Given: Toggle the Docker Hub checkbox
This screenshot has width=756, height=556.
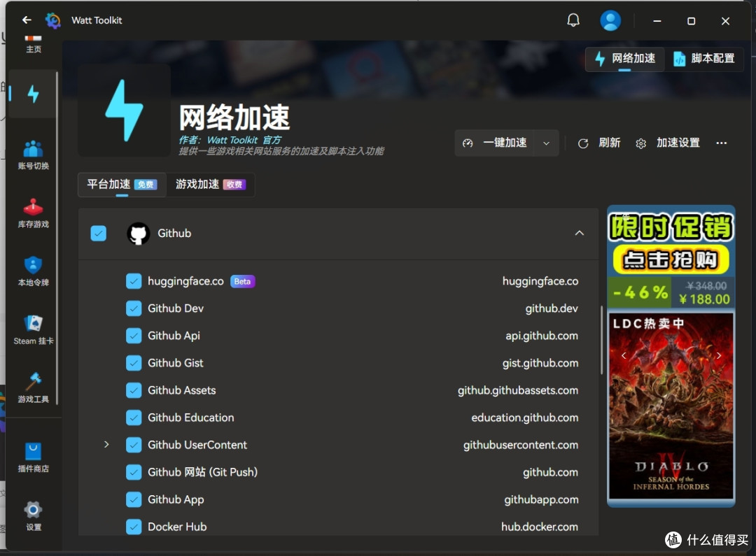Looking at the screenshot, I should (134, 527).
